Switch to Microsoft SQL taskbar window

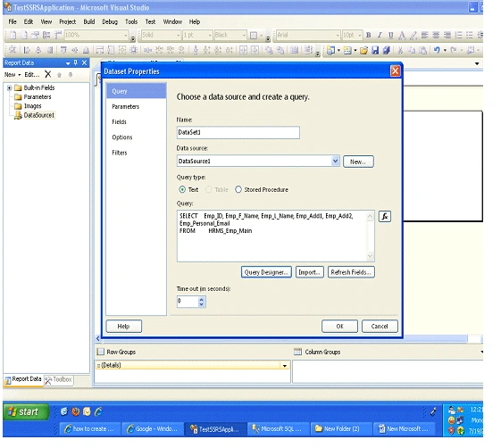278,429
